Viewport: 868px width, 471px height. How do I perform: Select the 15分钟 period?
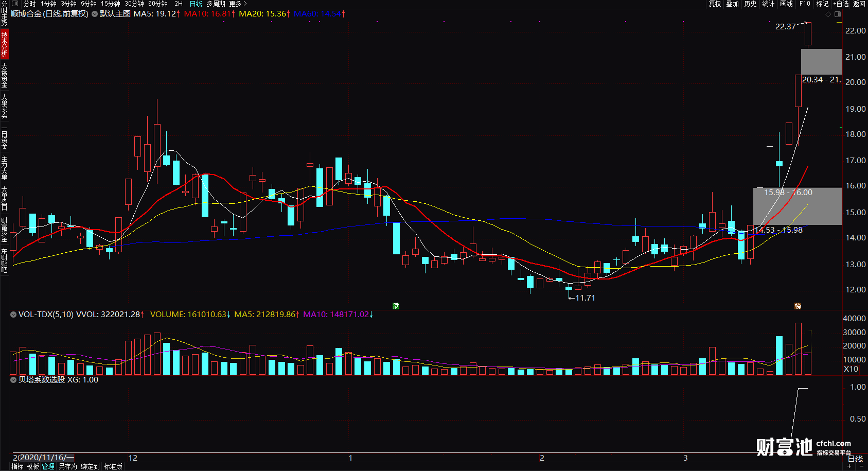point(111,4)
